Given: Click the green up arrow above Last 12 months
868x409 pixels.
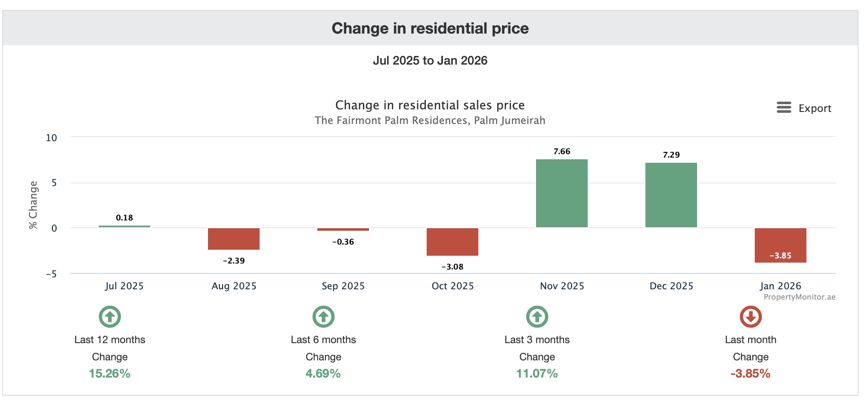Looking at the screenshot, I should [x=110, y=317].
